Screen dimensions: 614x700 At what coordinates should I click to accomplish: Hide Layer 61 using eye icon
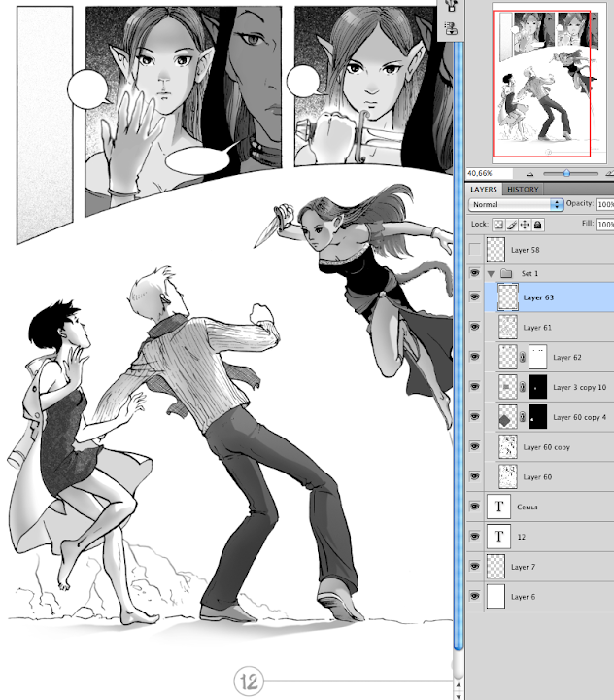pos(475,327)
